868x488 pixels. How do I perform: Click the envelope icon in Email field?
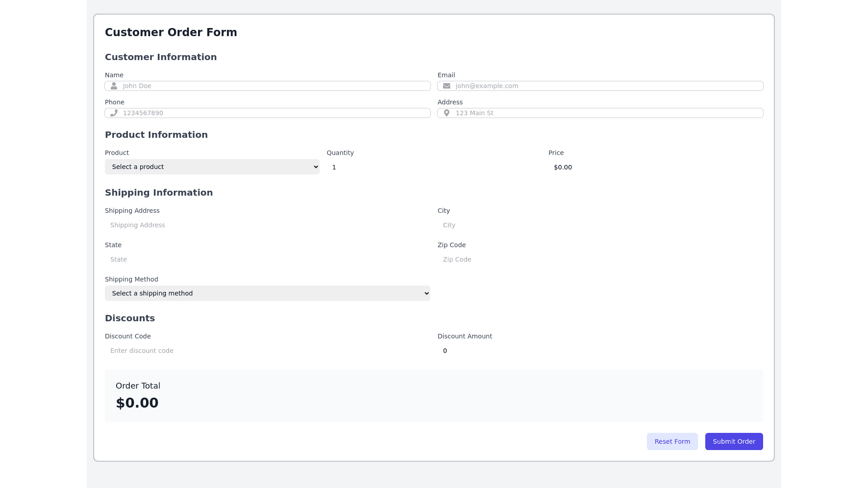[447, 86]
